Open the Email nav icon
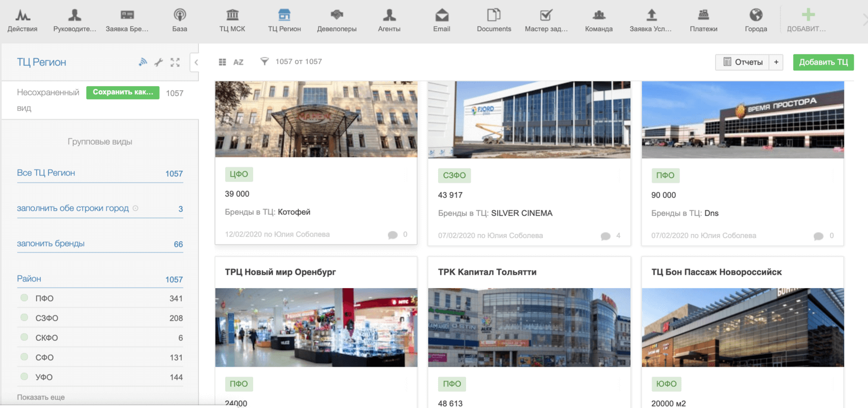 click(442, 15)
